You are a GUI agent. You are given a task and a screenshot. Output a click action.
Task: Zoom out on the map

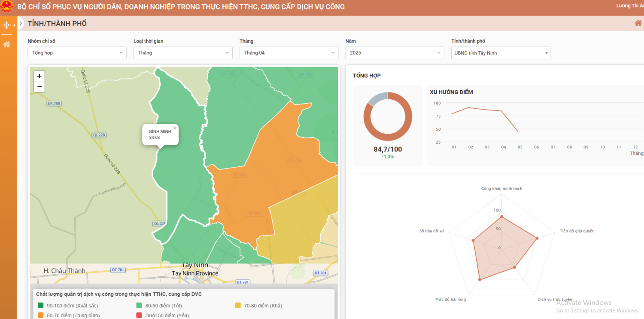click(x=39, y=87)
